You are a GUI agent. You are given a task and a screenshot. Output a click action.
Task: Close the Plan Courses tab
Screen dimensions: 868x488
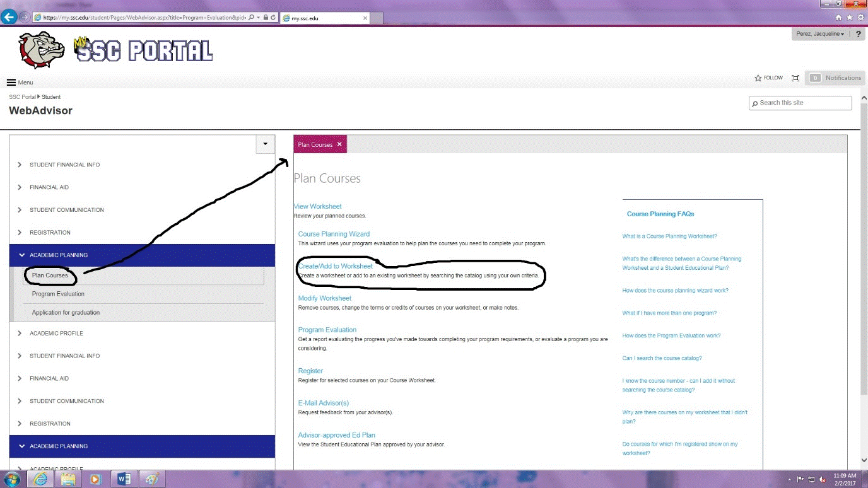[x=339, y=144]
